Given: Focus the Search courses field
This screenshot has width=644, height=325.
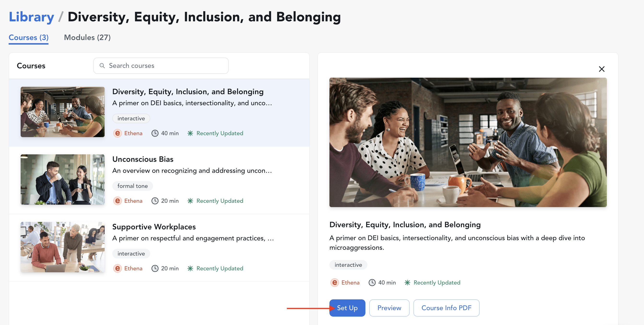Looking at the screenshot, I should pos(165,66).
